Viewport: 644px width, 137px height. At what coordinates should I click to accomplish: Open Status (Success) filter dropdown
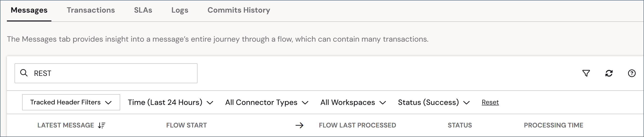[434, 102]
